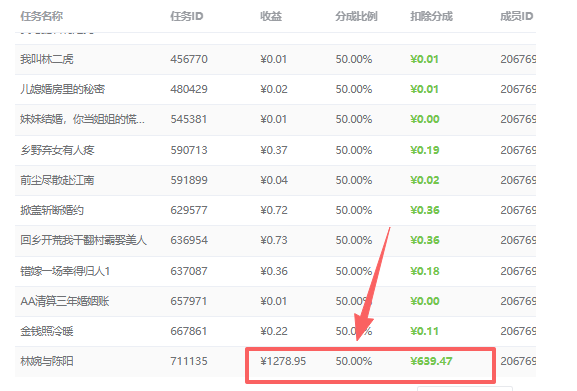Click the 成员ID column header
Viewport: 577px width, 391px height.
click(x=516, y=16)
